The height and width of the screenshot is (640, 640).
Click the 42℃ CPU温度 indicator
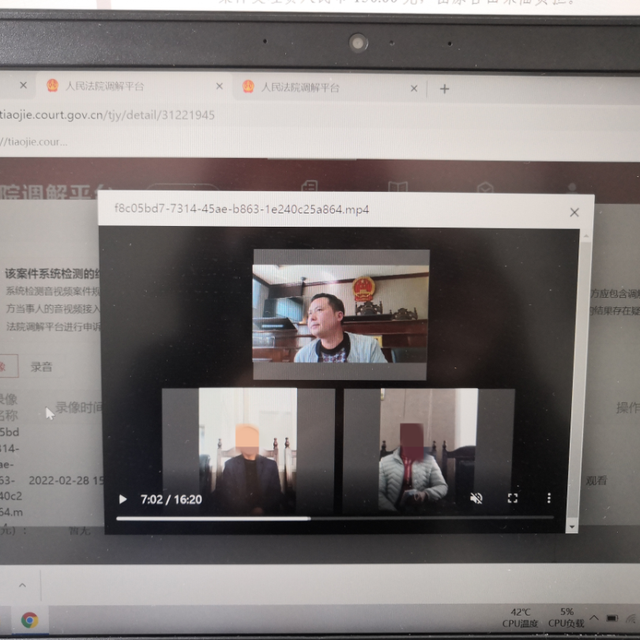520,618
